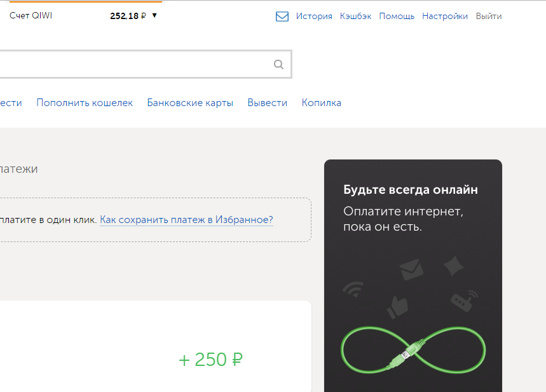Click the diamond icon in the banner
546x392 pixels.
453,267
